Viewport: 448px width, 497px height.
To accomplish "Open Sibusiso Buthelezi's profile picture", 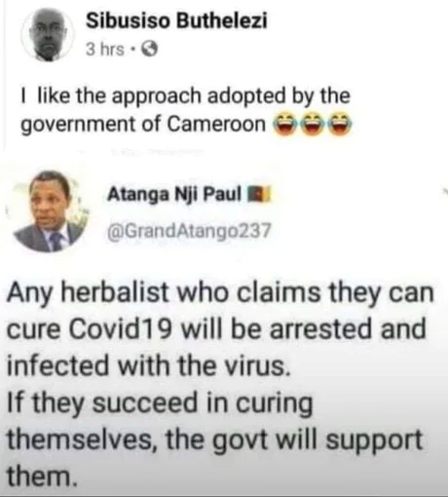I will [48, 35].
